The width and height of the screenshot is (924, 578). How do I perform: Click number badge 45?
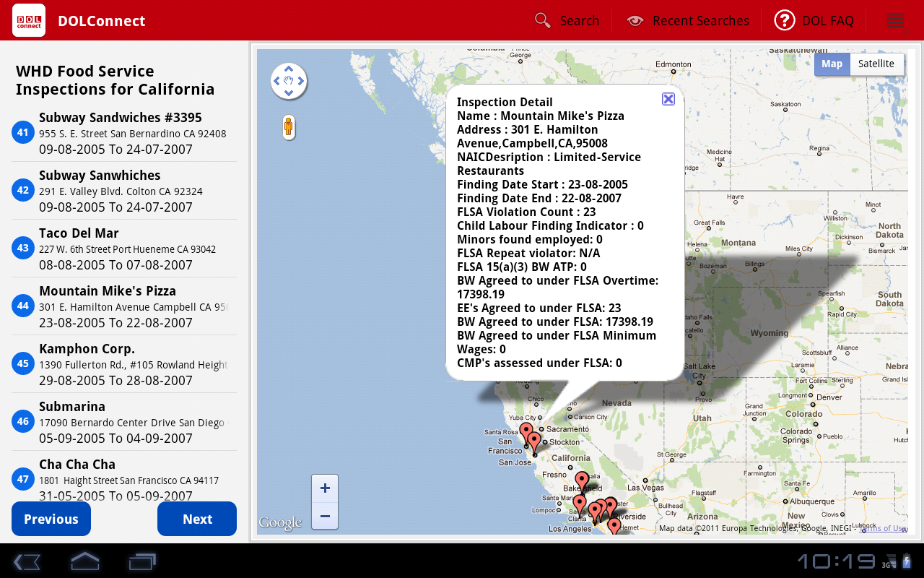[23, 363]
